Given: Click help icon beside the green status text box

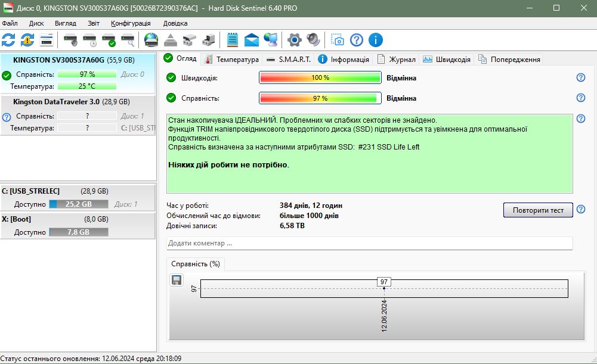Looking at the screenshot, I should tap(581, 119).
